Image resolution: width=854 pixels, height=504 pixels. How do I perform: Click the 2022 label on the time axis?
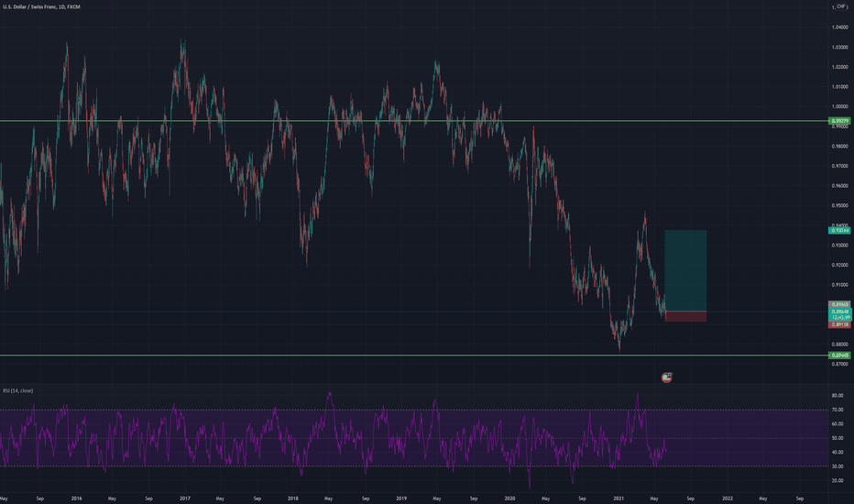pyautogui.click(x=728, y=499)
